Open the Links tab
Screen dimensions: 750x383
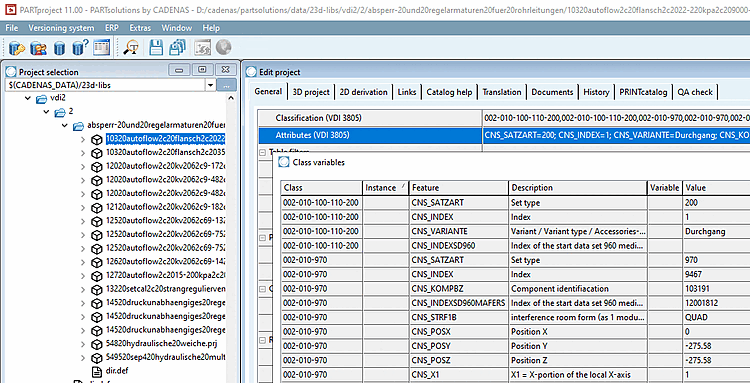point(407,92)
